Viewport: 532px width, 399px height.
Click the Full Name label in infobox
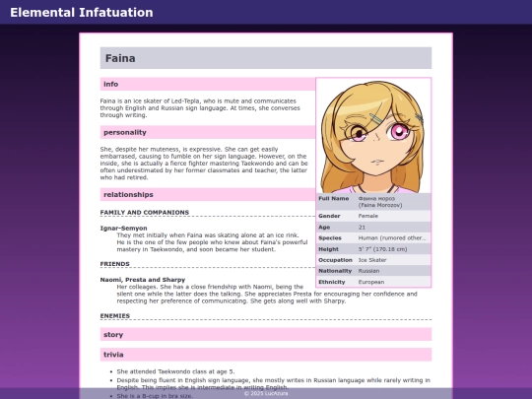[334, 198]
